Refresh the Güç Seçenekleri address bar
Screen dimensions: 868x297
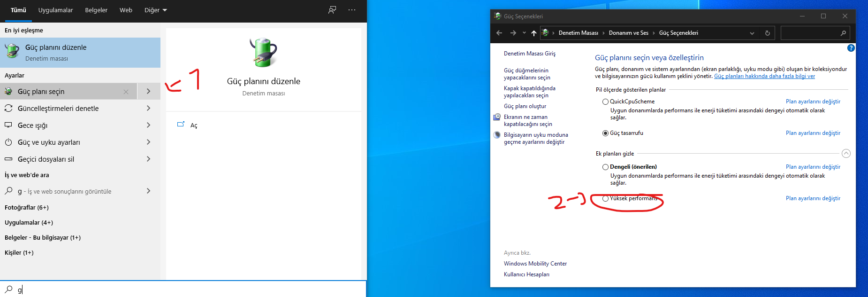click(x=768, y=33)
